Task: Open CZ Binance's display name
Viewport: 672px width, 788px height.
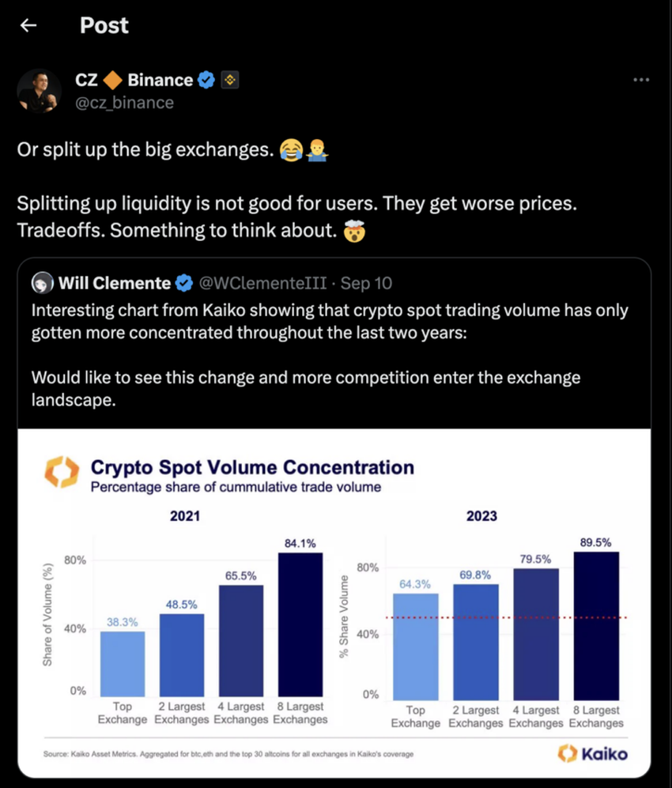Action: [134, 79]
